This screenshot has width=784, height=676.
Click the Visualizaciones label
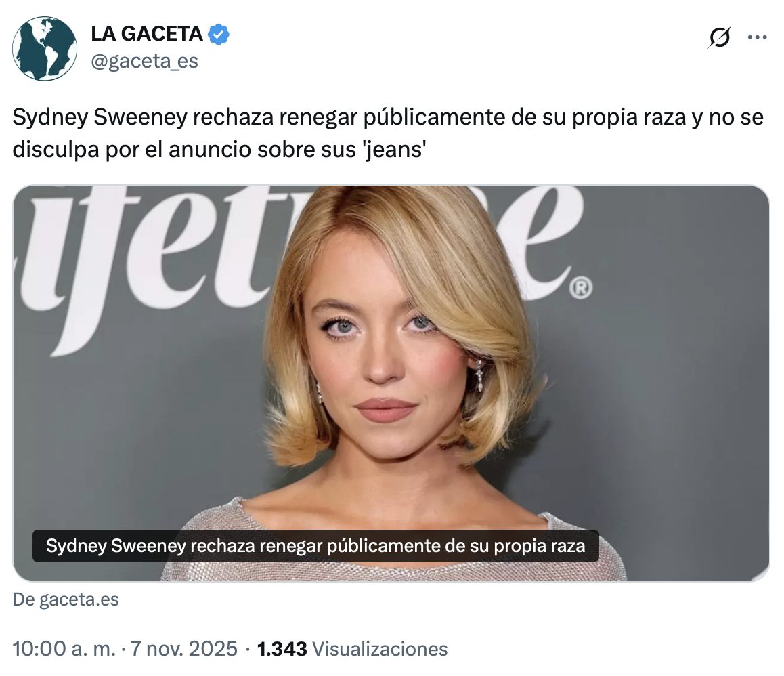click(x=380, y=648)
